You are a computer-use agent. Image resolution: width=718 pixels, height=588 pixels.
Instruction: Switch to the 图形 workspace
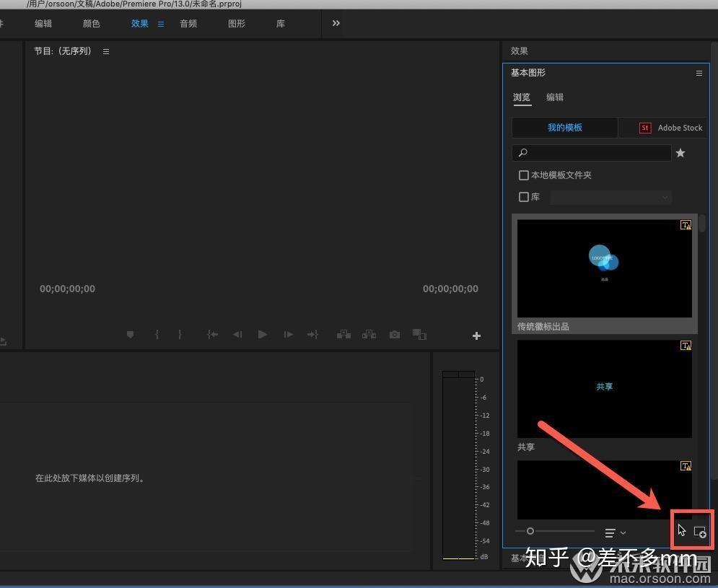point(236,23)
